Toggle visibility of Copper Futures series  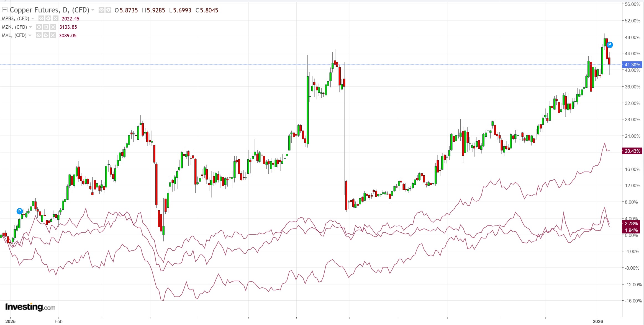tap(101, 10)
